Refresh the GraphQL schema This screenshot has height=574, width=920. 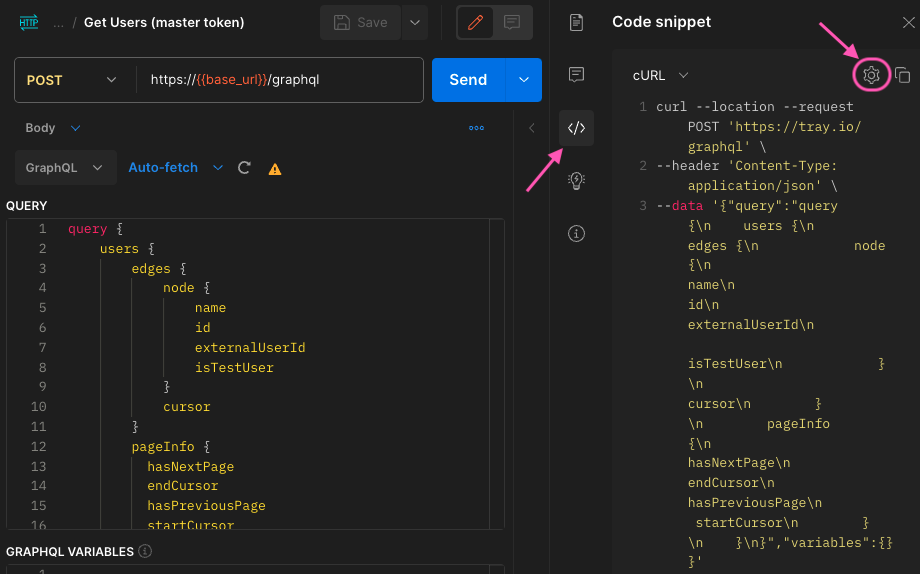(244, 168)
